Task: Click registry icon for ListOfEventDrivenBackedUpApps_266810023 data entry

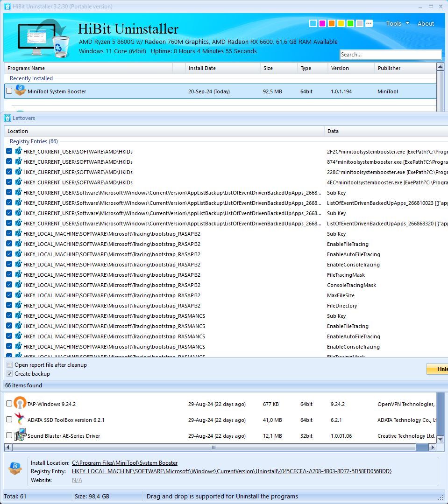Action: point(18,203)
